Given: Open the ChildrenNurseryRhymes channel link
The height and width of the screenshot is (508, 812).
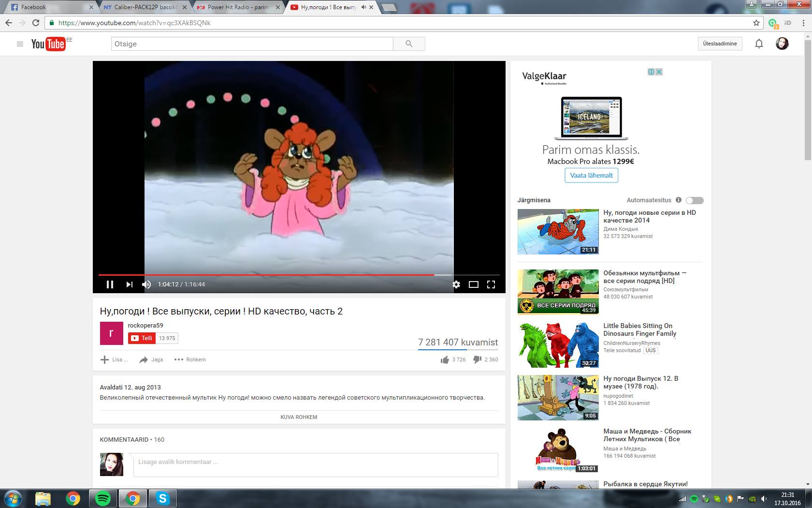Looking at the screenshot, I should (631, 343).
